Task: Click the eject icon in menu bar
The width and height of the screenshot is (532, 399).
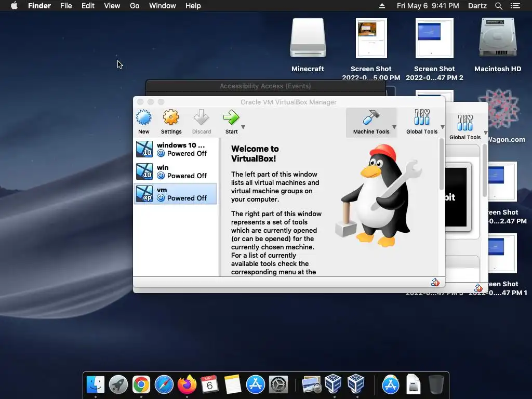Action: pyautogui.click(x=382, y=6)
